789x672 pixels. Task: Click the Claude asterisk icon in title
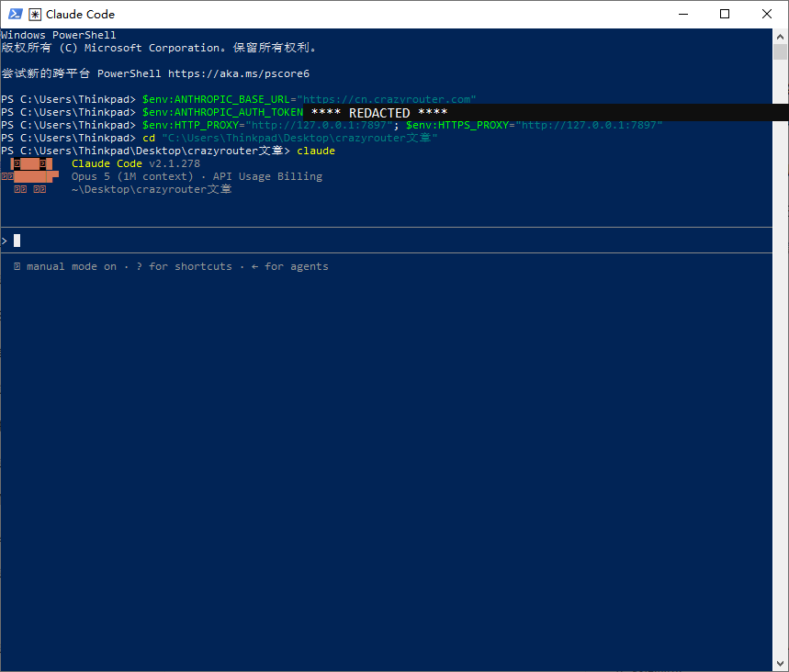pos(35,14)
